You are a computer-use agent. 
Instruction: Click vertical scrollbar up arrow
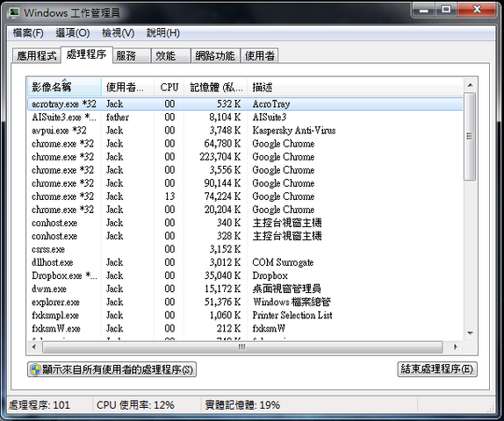471,85
